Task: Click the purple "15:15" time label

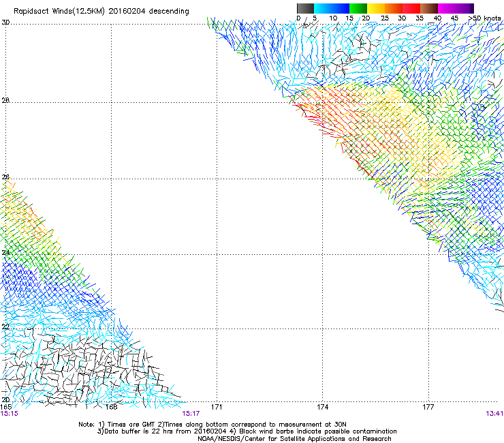Action: (x=9, y=414)
